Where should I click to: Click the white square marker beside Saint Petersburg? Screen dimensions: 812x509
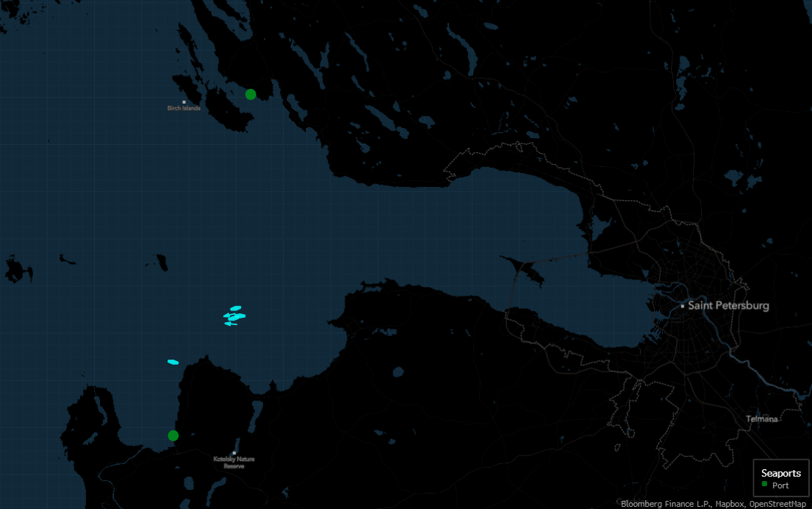pyautogui.click(x=683, y=306)
